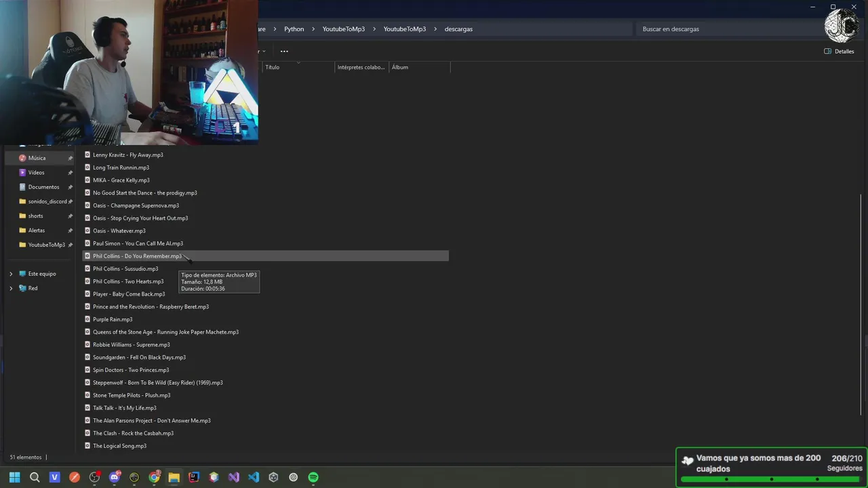Open YoutubeToMp3 folder in sidebar
The width and height of the screenshot is (868, 488).
(47, 245)
